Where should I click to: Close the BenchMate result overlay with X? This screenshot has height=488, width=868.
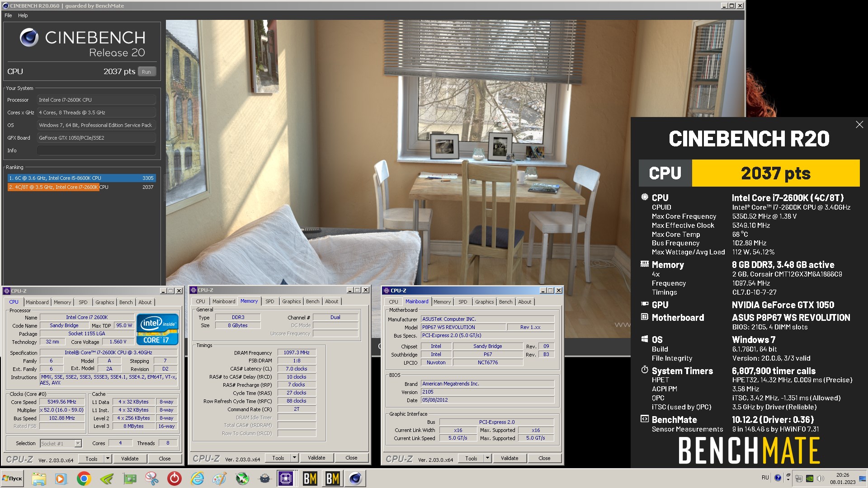[859, 125]
